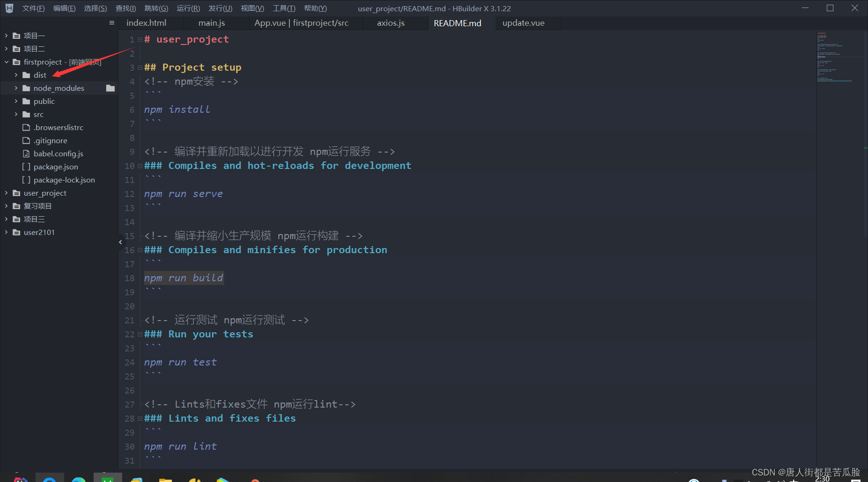Open the 运行(R) menu
868x482 pixels.
[x=188, y=8]
